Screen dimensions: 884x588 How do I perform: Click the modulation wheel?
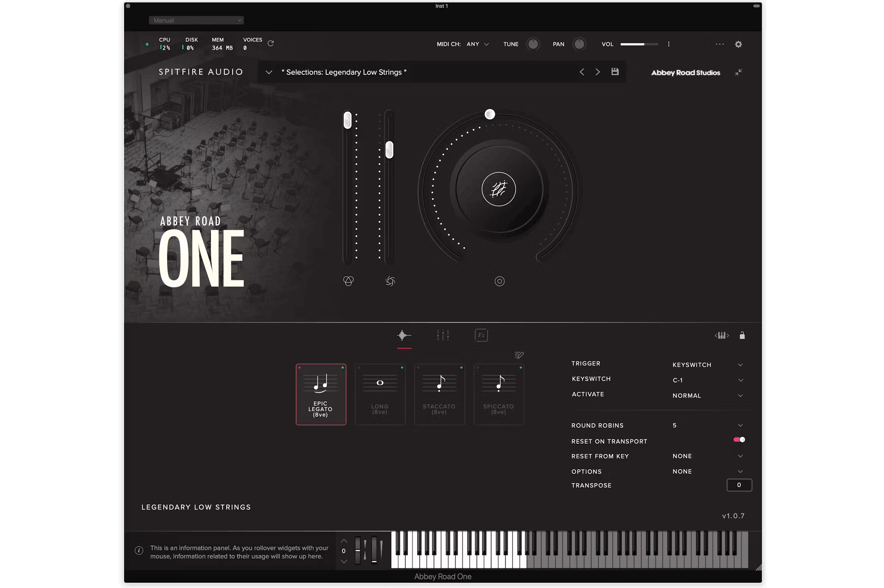pyautogui.click(x=374, y=550)
